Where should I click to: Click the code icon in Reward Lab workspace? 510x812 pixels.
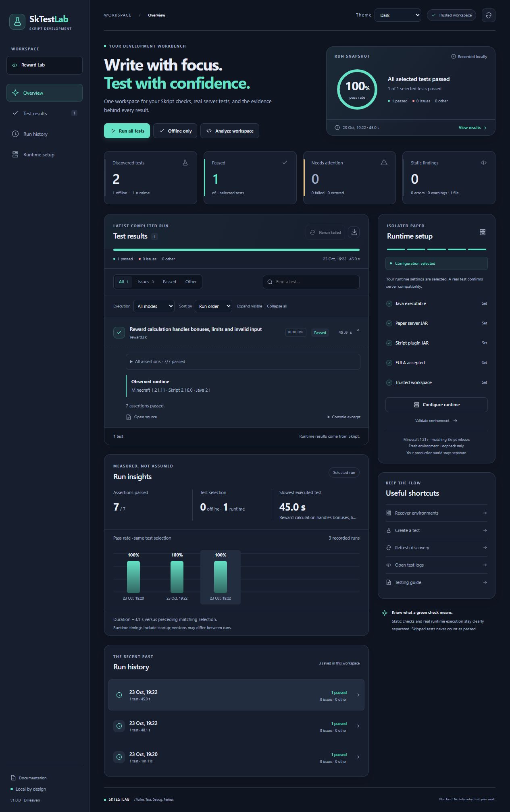coord(15,65)
